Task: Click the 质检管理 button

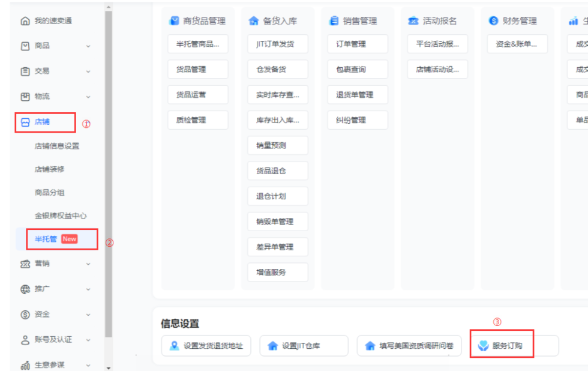Action: coord(197,120)
